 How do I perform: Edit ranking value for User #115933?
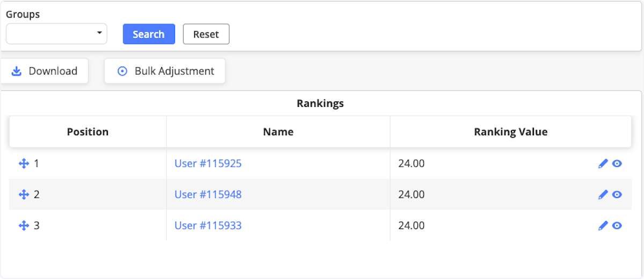603,226
